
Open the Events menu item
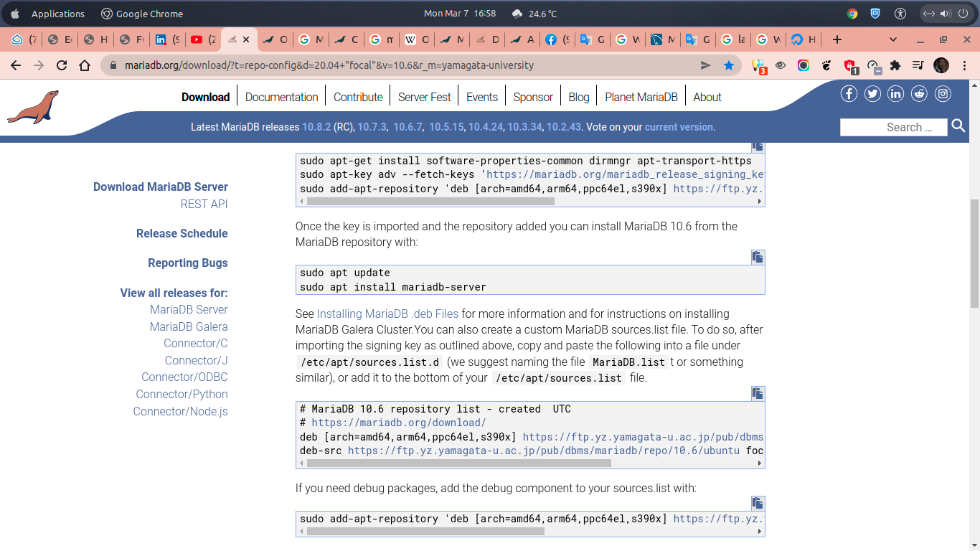point(482,97)
